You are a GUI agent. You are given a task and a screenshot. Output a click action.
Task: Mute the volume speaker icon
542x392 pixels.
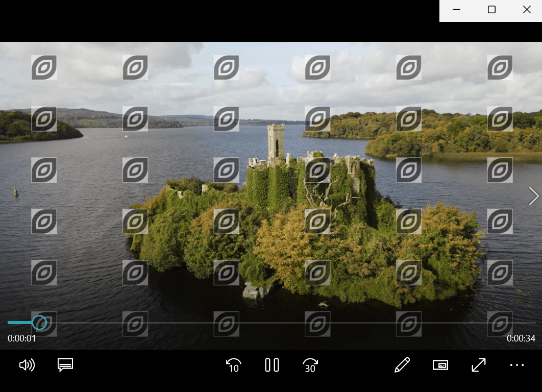(x=27, y=365)
